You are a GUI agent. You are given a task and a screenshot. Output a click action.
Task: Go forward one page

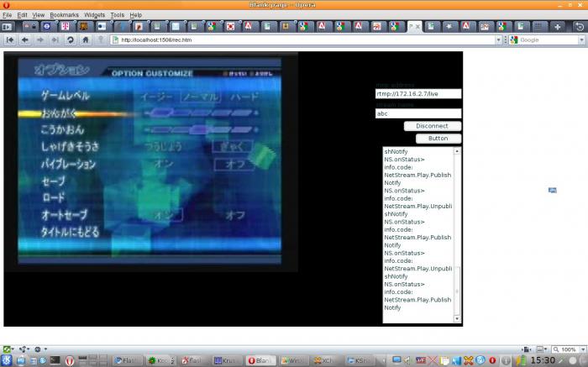[40, 39]
